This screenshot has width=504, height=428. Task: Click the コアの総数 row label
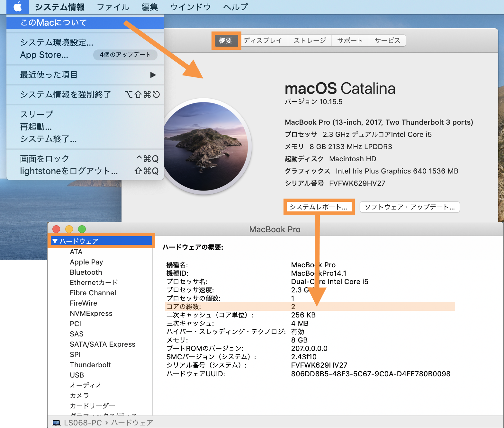[x=184, y=307]
